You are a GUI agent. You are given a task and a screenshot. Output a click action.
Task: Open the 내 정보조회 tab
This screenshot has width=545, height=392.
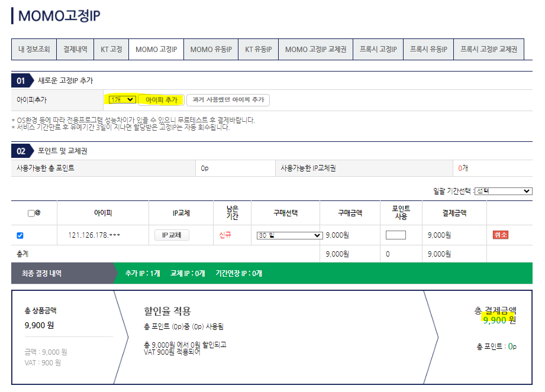34,50
